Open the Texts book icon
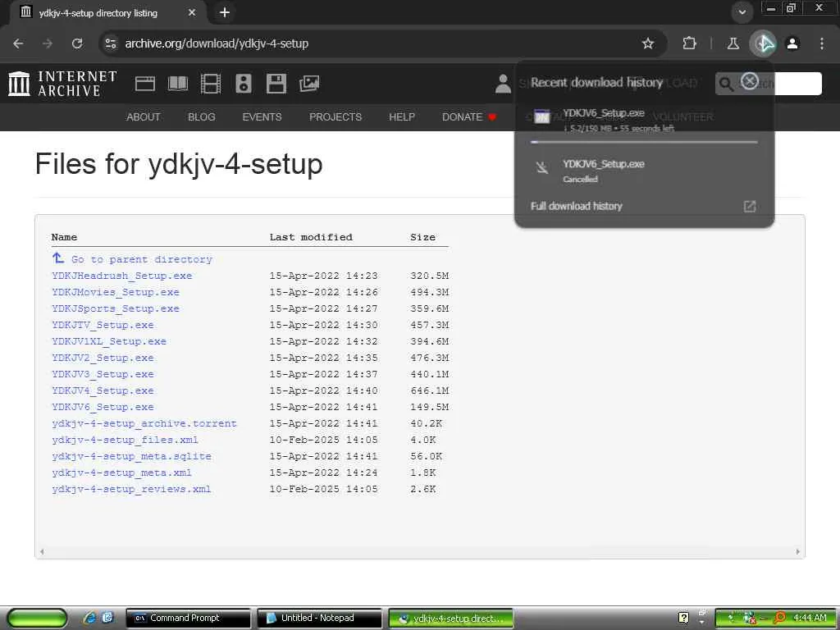840x630 pixels. point(178,84)
